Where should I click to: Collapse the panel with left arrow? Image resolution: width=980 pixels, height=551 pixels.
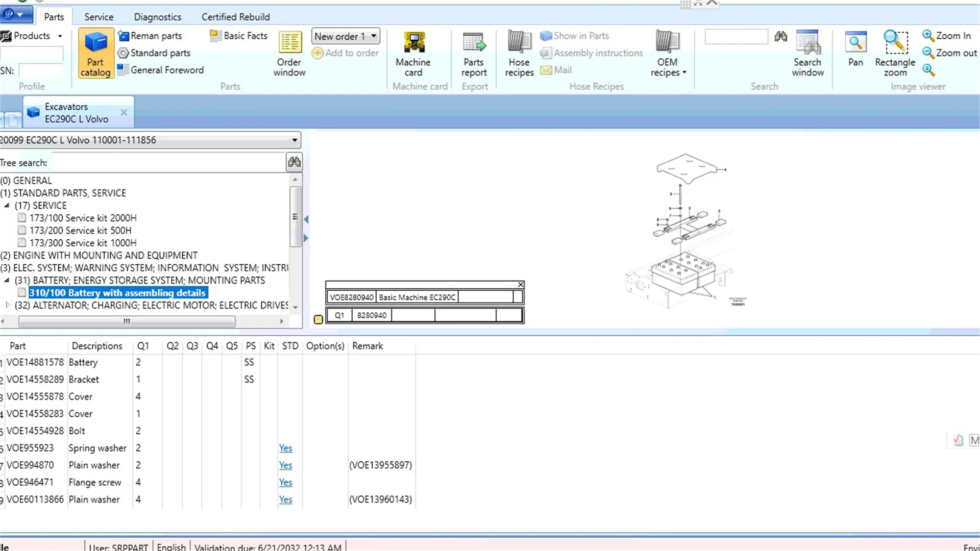(306, 219)
